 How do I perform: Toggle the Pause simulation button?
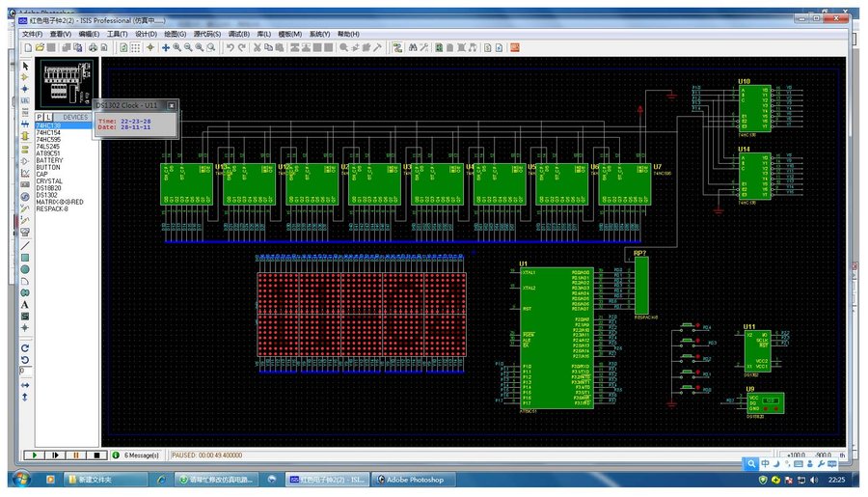[x=75, y=454]
